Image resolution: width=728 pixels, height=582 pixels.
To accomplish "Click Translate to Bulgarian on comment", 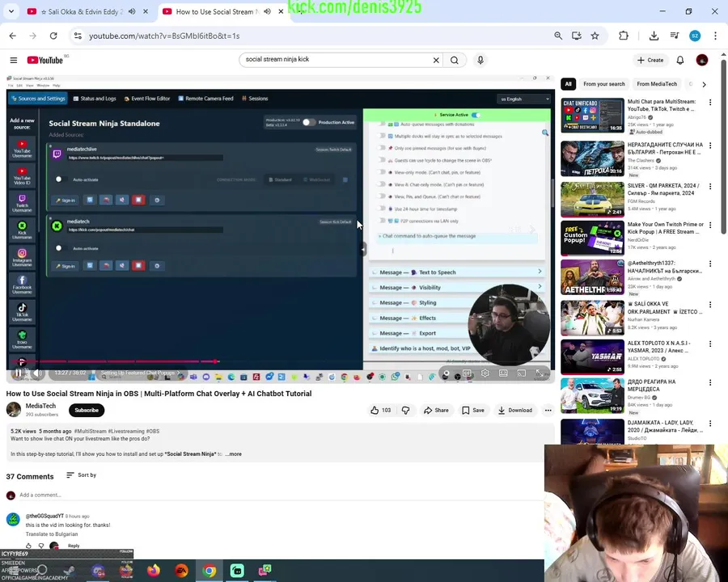I will [x=52, y=534].
